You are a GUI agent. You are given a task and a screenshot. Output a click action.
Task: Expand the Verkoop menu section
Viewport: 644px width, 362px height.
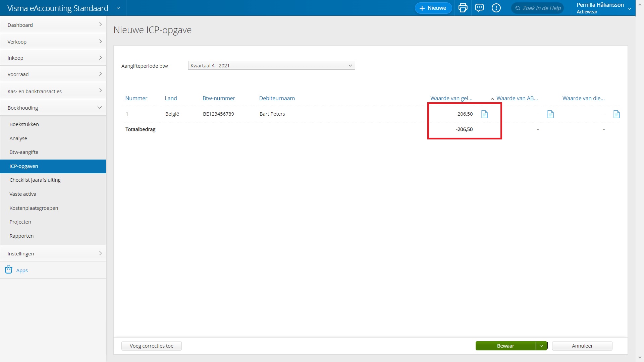point(53,42)
